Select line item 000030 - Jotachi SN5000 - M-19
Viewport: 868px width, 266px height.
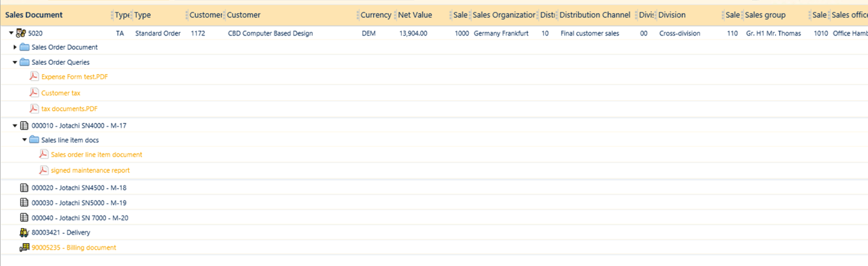pyautogui.click(x=79, y=203)
